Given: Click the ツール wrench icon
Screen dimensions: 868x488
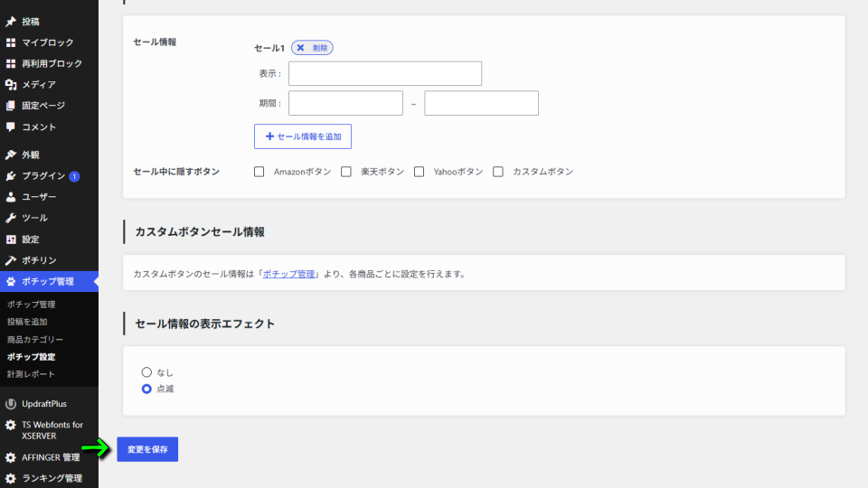Looking at the screenshot, I should pos(11,218).
